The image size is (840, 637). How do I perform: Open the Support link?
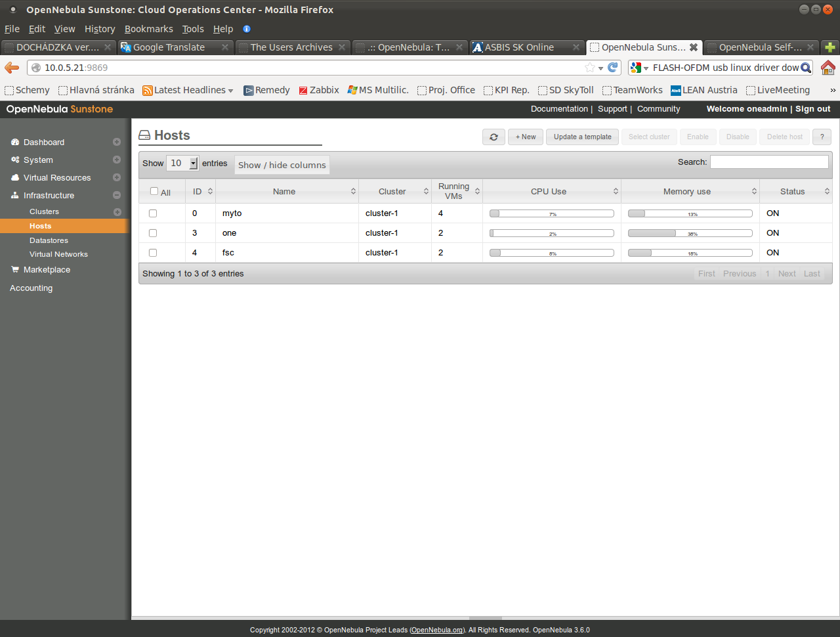pyautogui.click(x=612, y=109)
